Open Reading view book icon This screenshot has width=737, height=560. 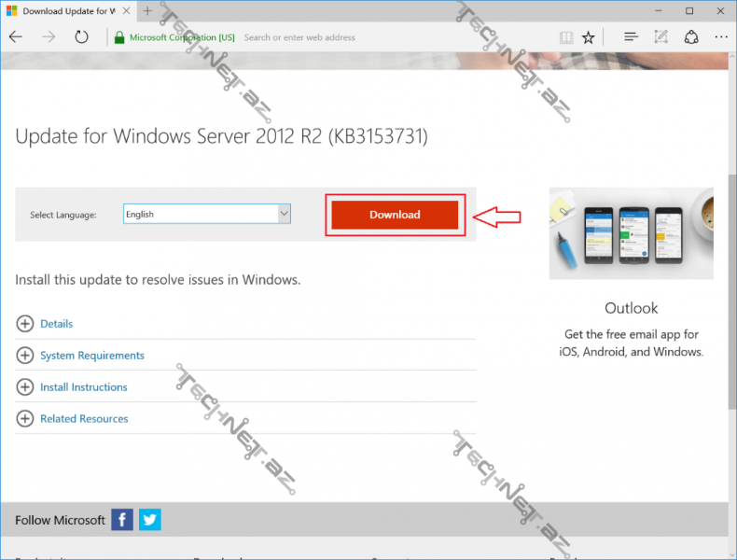565,37
